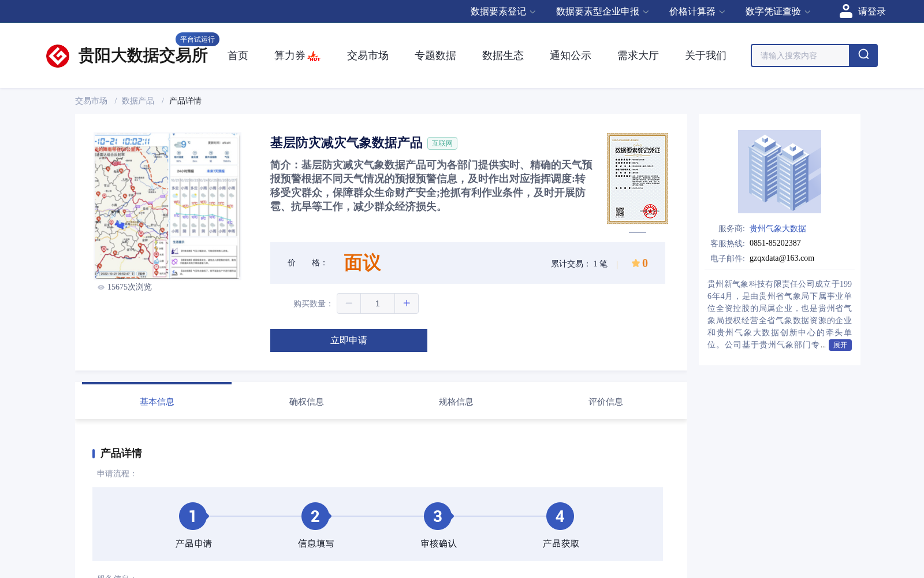Viewport: 924px width, 578px height.
Task: Open the 交易市场 nav item
Action: click(368, 55)
